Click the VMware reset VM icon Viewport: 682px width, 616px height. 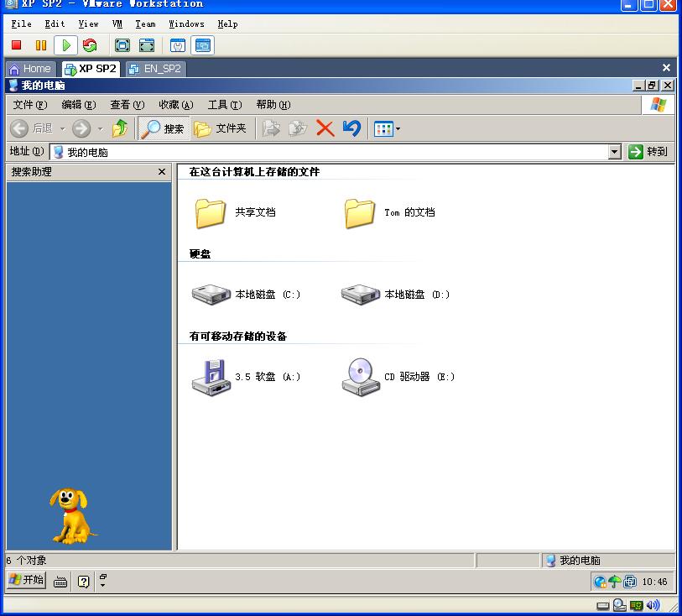(90, 45)
